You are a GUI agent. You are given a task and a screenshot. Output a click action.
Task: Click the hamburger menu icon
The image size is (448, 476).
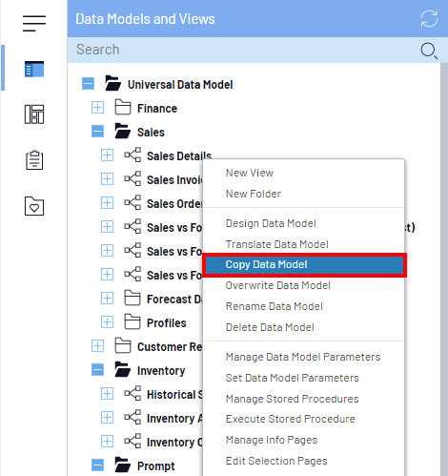(x=34, y=23)
